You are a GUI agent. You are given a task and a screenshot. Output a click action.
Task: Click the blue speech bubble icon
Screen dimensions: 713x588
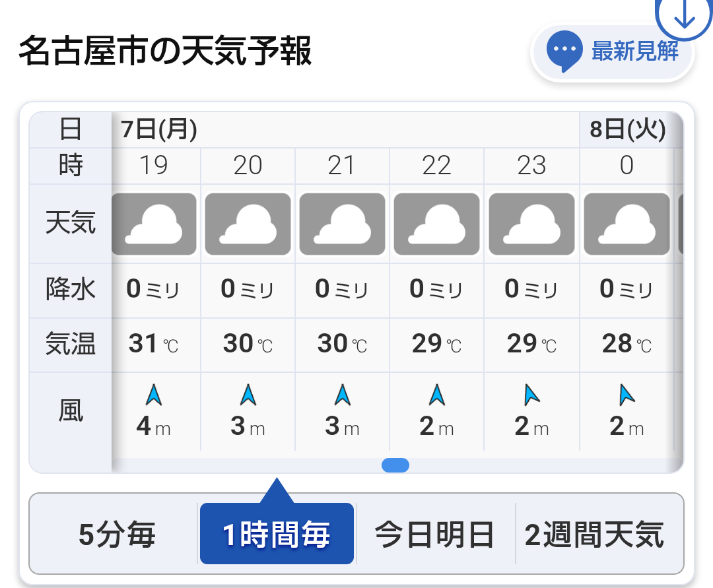pyautogui.click(x=564, y=51)
